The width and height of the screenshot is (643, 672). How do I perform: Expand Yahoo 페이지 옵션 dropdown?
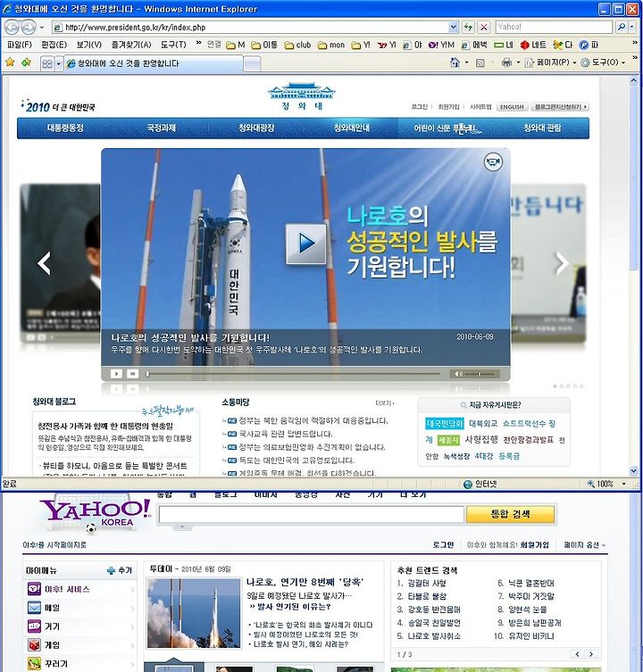(584, 544)
